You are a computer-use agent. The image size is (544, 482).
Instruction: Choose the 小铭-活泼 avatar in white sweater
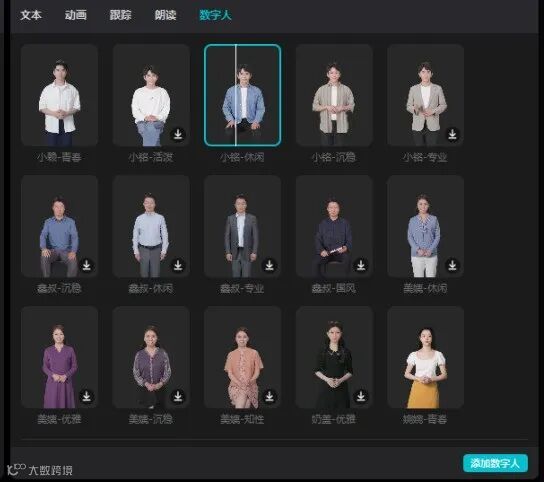click(151, 95)
